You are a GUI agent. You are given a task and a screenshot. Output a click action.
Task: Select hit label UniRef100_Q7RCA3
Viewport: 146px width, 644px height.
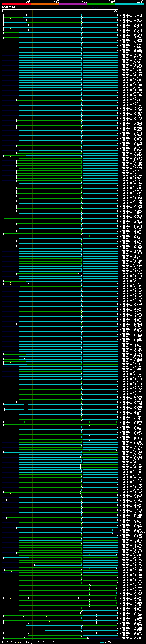[x=131, y=555]
